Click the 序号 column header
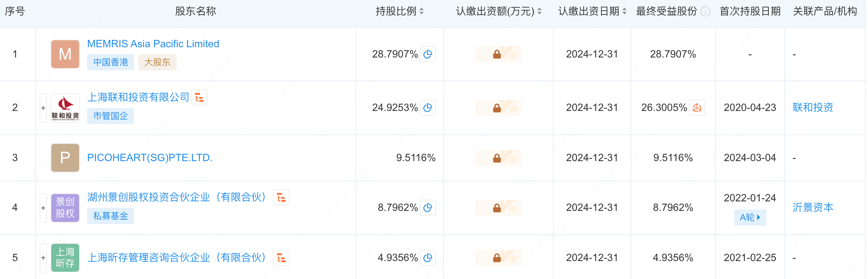Viewport: 868px width, 279px height. [15, 11]
